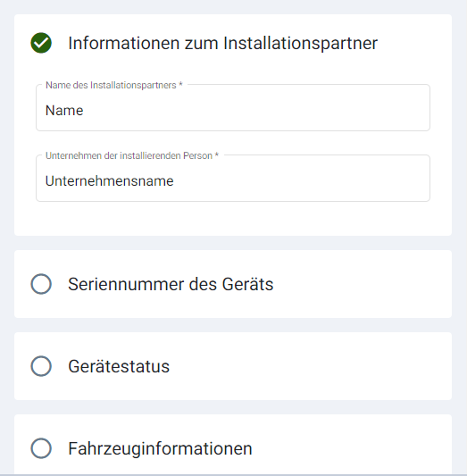Click the asterisk after Name des Installationspartners

pos(180,84)
